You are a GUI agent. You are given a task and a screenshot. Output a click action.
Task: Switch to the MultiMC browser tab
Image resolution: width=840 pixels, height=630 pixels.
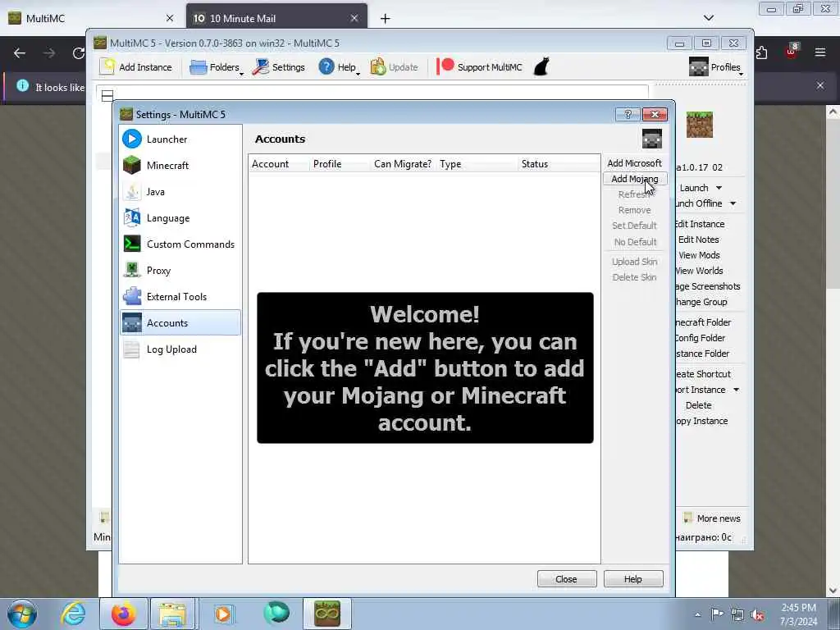(91, 18)
